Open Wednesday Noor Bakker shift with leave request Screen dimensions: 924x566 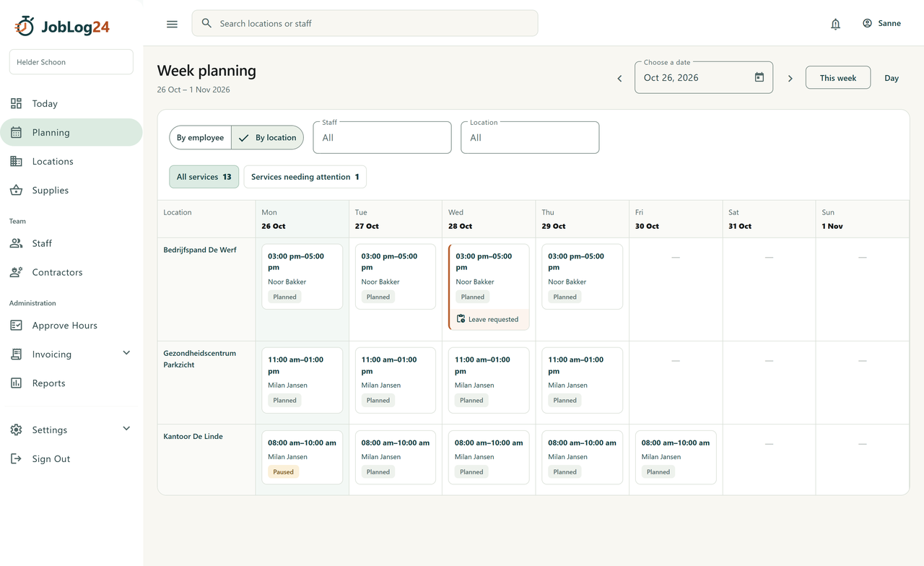(x=489, y=287)
